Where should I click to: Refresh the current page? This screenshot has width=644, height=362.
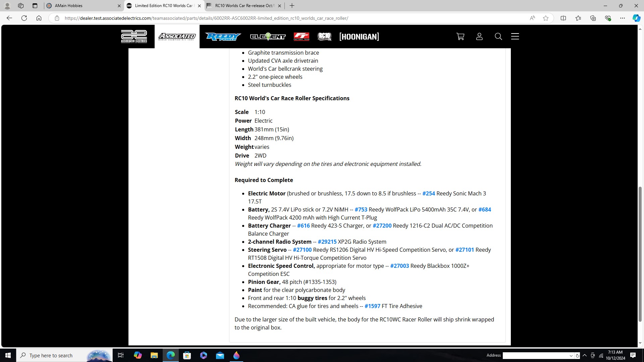coord(24,18)
